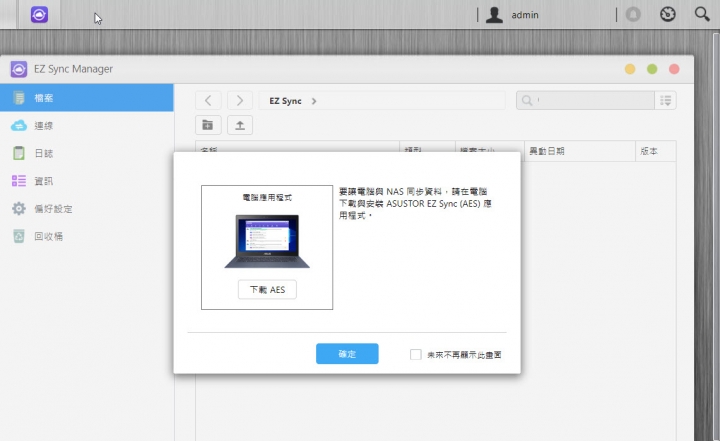This screenshot has height=441, width=720.
Task: Click the top-bar search magnifier
Action: (702, 14)
